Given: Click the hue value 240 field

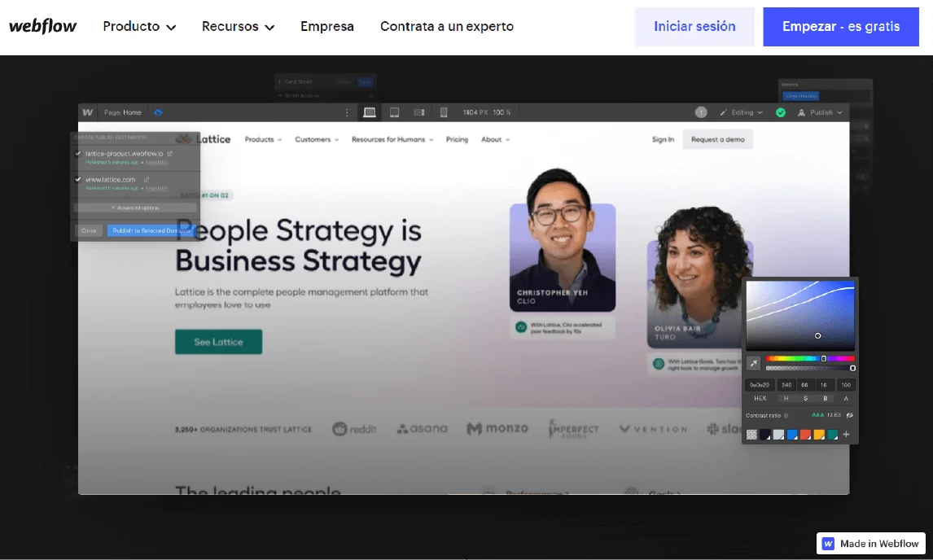Looking at the screenshot, I should 786,385.
